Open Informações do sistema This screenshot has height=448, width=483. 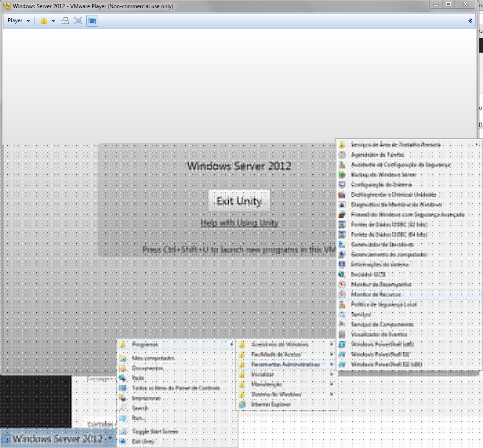409,264
